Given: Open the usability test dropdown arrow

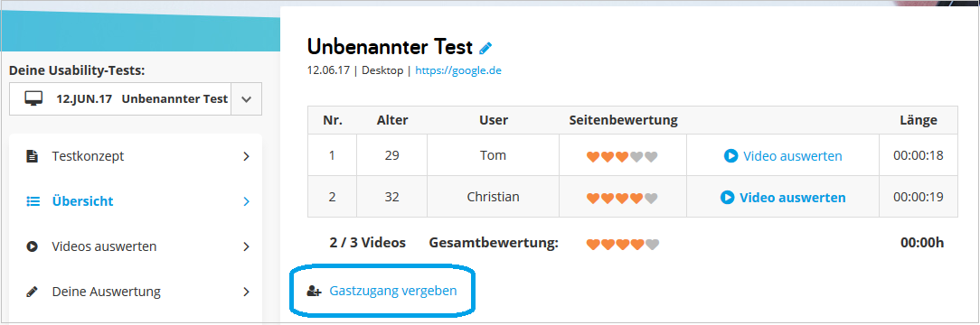Looking at the screenshot, I should pos(246,99).
